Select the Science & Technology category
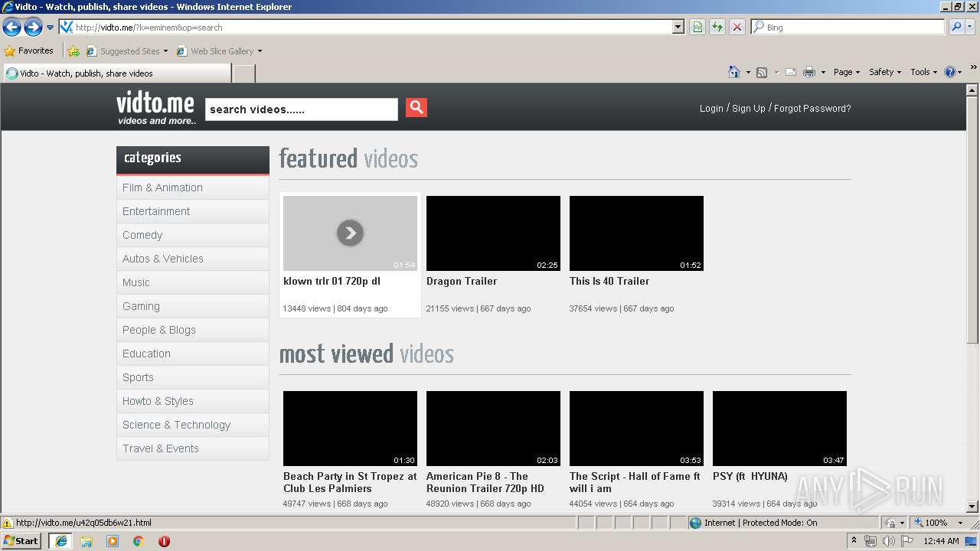The image size is (980, 551). [193, 425]
